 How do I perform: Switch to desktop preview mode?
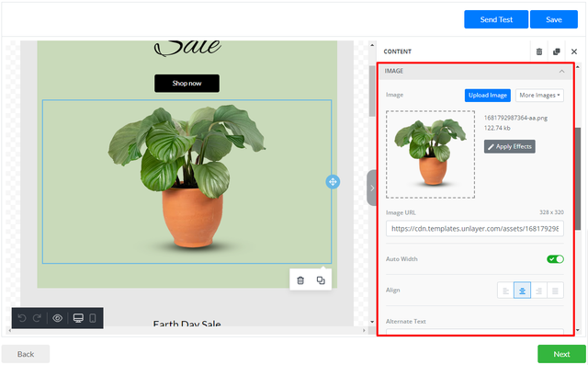[x=78, y=318]
